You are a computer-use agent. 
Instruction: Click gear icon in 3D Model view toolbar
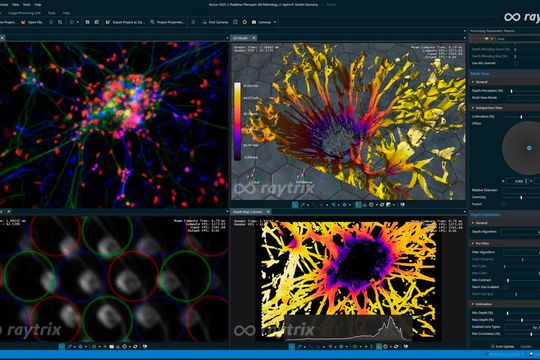(x=344, y=205)
